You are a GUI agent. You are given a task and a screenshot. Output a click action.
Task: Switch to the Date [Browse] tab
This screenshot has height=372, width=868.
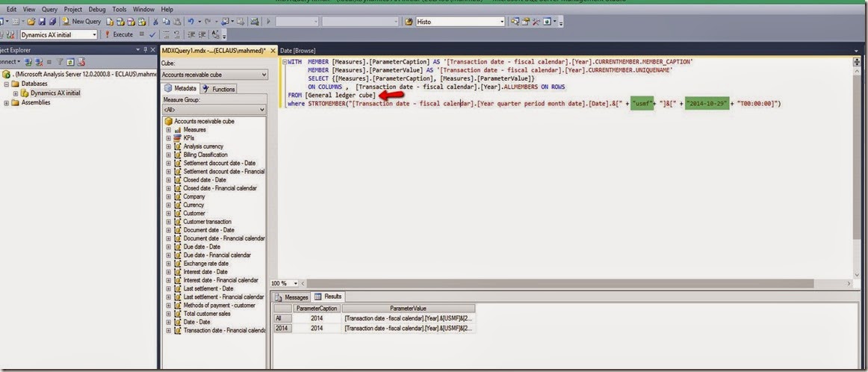(x=298, y=50)
